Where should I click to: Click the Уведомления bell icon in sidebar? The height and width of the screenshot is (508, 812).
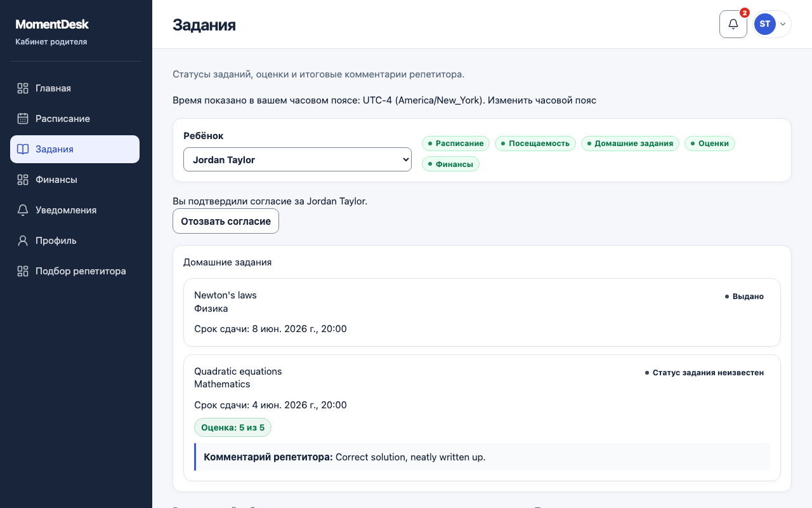point(23,210)
